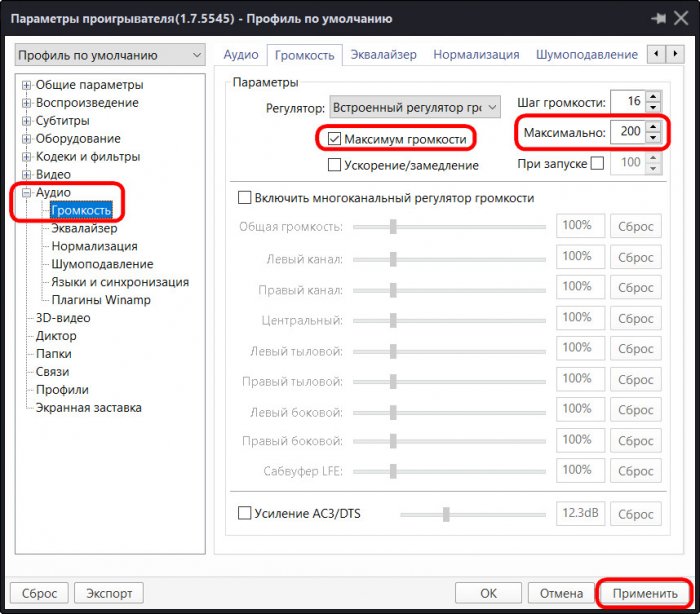Click the Экспорт button

pos(110,593)
